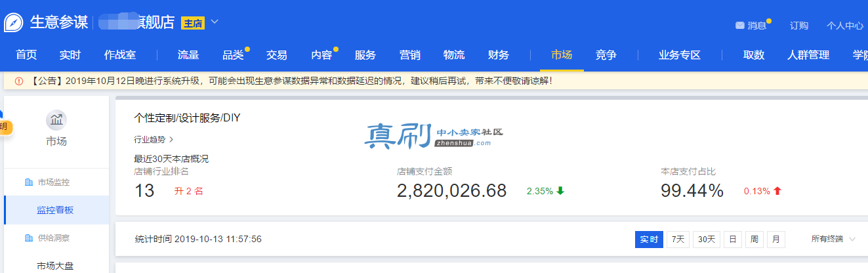Select the 实时 time range
The image size is (868, 273).
click(x=649, y=240)
